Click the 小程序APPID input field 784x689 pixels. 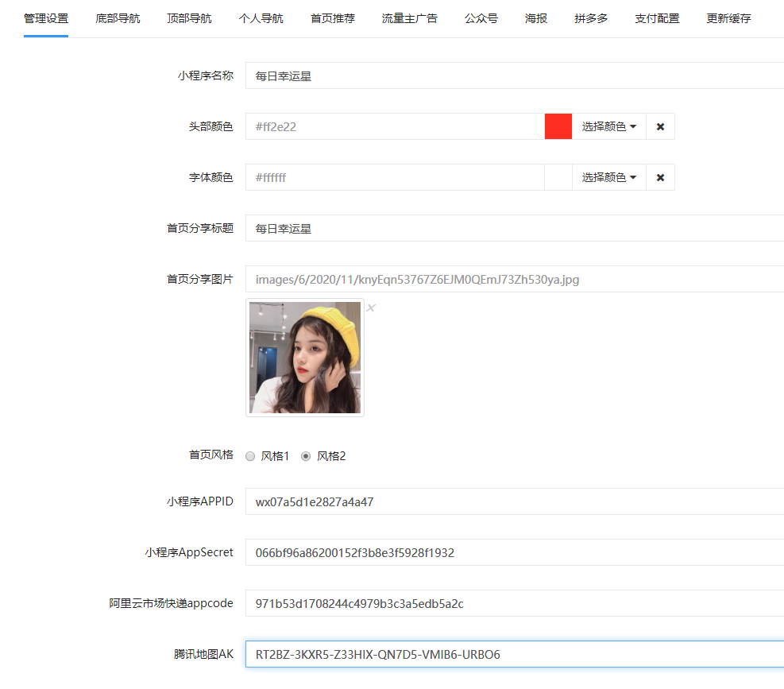(x=515, y=502)
